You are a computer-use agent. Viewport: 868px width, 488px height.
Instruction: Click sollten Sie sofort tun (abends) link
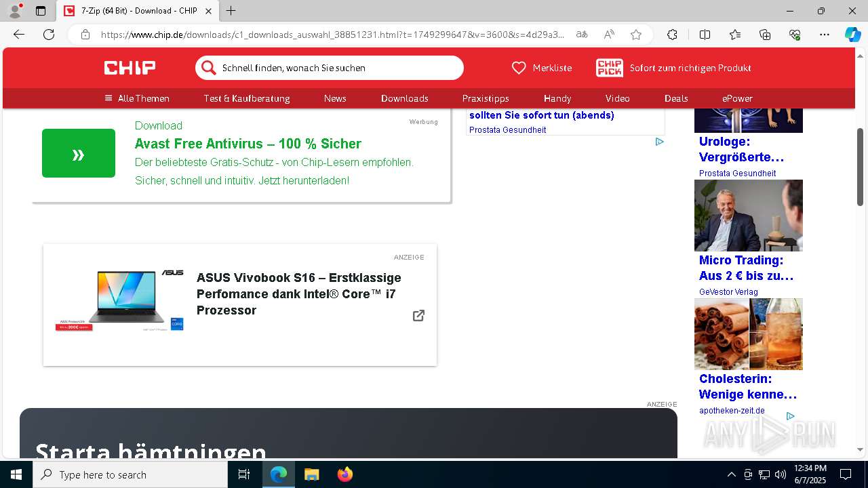click(x=542, y=115)
